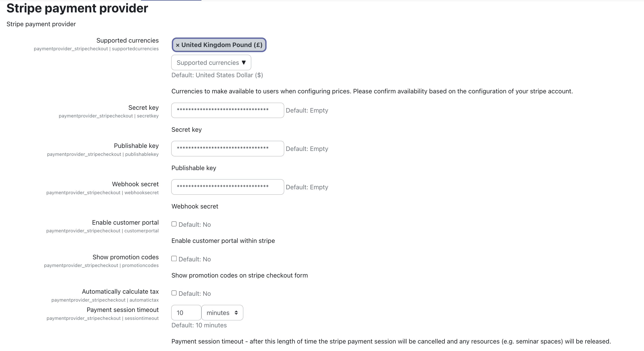Viewport: 644px width, 351px height.
Task: Click the Supported currencies label
Action: [128, 40]
